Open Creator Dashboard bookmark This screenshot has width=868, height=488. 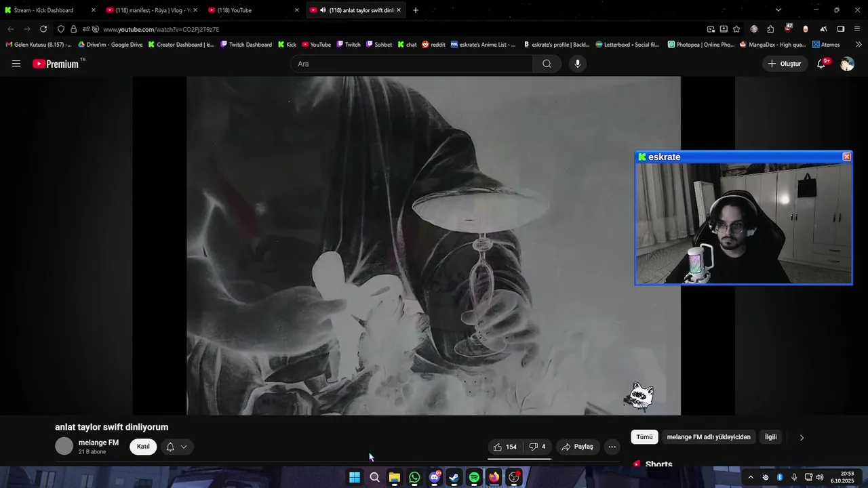click(x=181, y=45)
